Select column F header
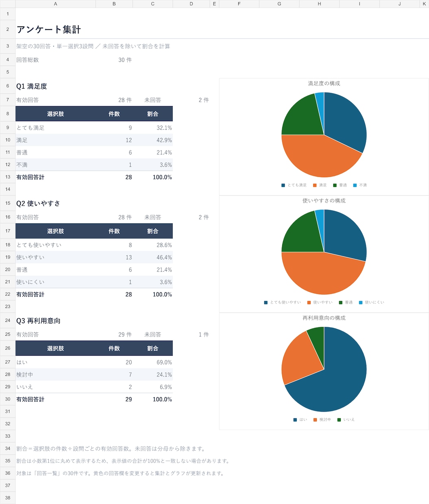Screen dimensions: 429x504 239,4
